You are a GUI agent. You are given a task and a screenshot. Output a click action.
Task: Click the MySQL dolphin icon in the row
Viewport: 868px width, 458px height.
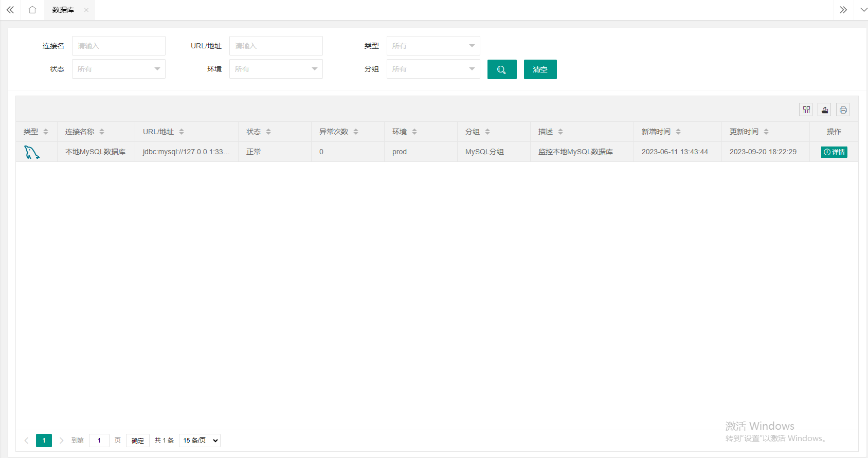32,152
